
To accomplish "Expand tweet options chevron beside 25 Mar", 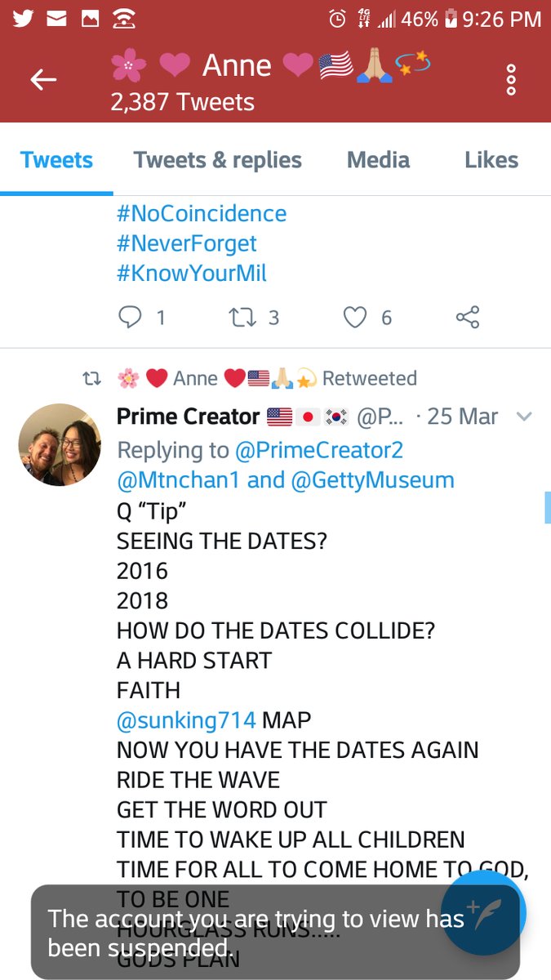I will [524, 416].
